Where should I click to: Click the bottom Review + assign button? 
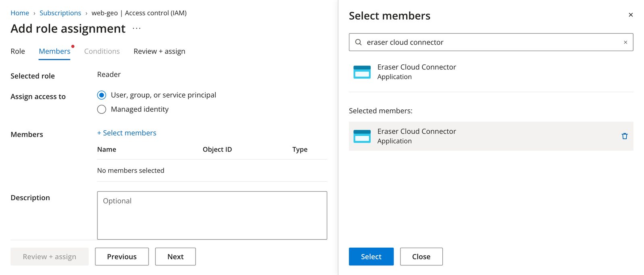tap(50, 257)
